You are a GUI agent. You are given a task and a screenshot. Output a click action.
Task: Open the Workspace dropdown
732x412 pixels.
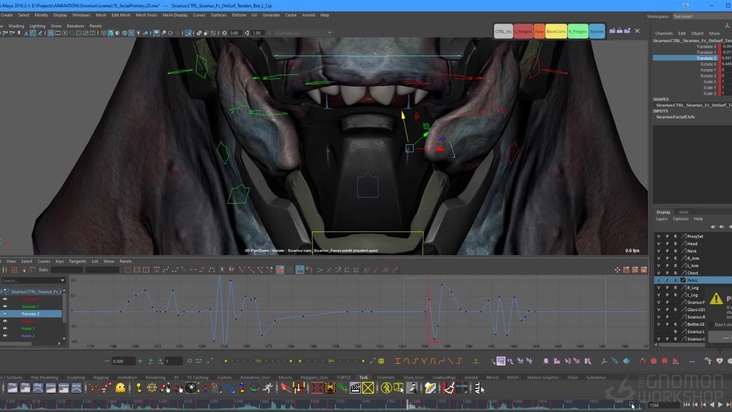(x=700, y=16)
